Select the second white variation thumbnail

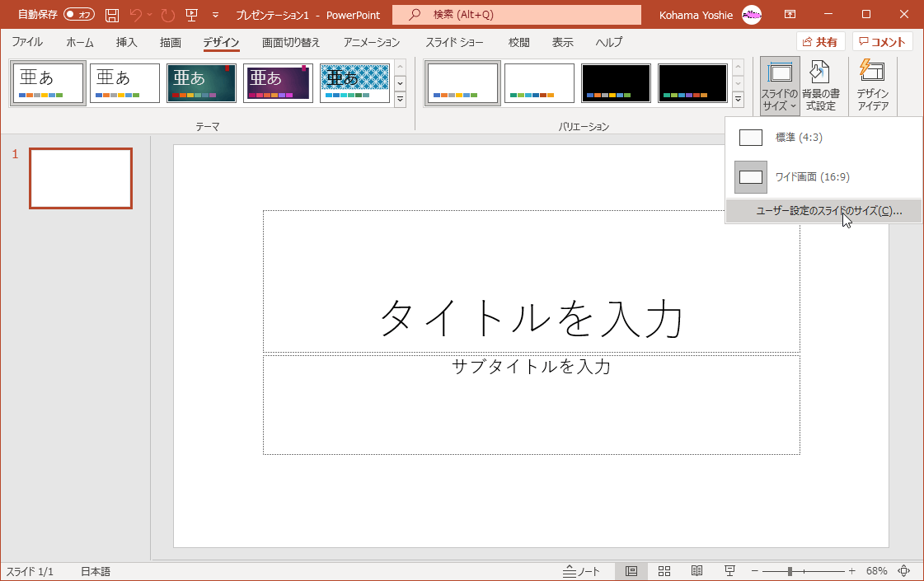[539, 83]
